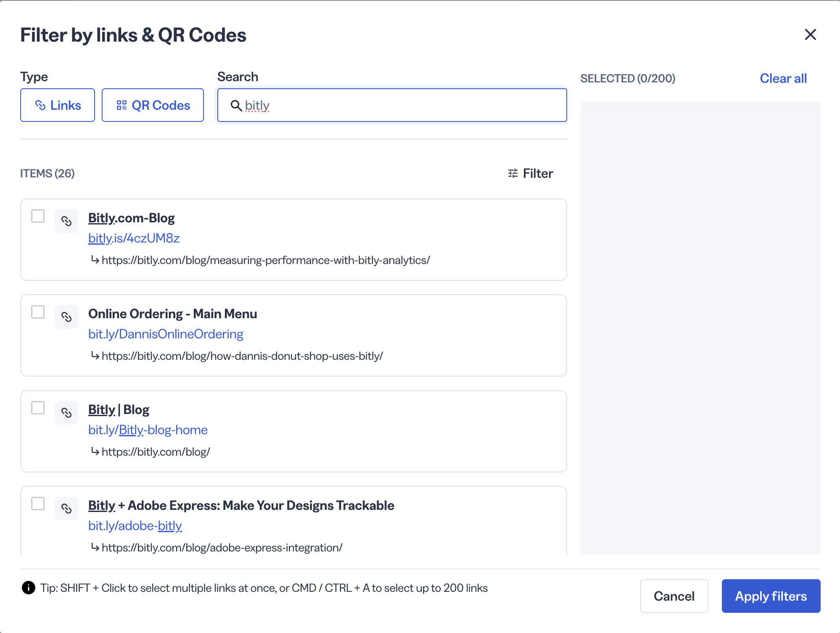This screenshot has width=840, height=633.
Task: Click link icon beside Bitly + Adobe Express
Action: pyautogui.click(x=66, y=509)
